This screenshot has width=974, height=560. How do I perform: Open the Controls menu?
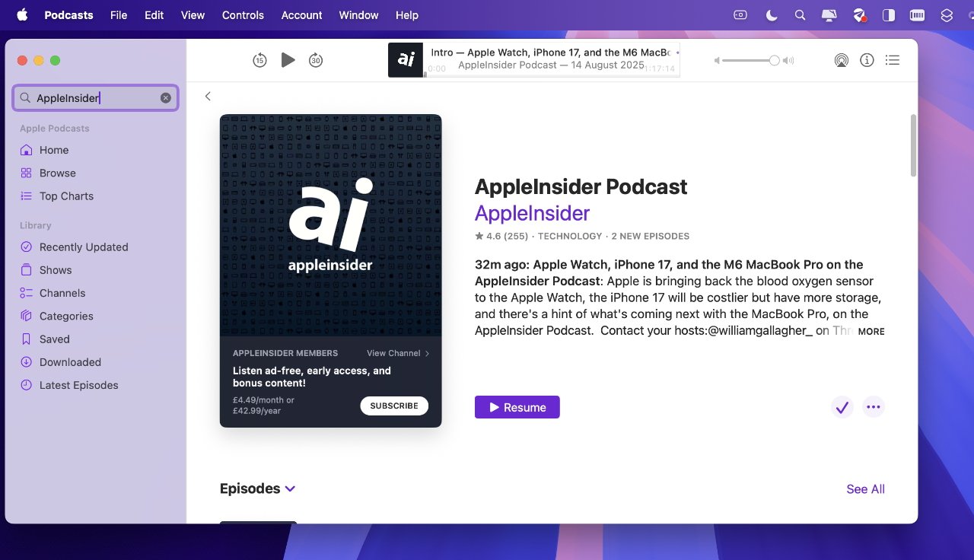(x=243, y=14)
